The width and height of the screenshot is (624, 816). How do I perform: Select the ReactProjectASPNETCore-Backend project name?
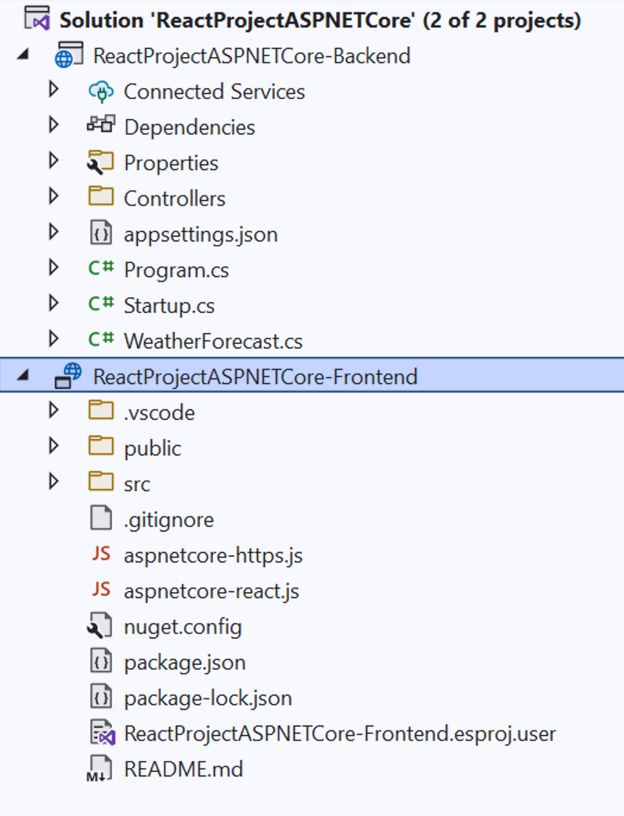pos(252,56)
